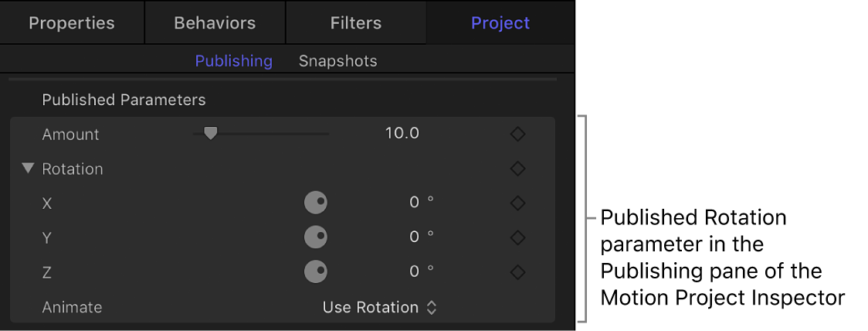Click the Y rotation keyframe diamond
This screenshot has height=331, width=868.
point(517,237)
